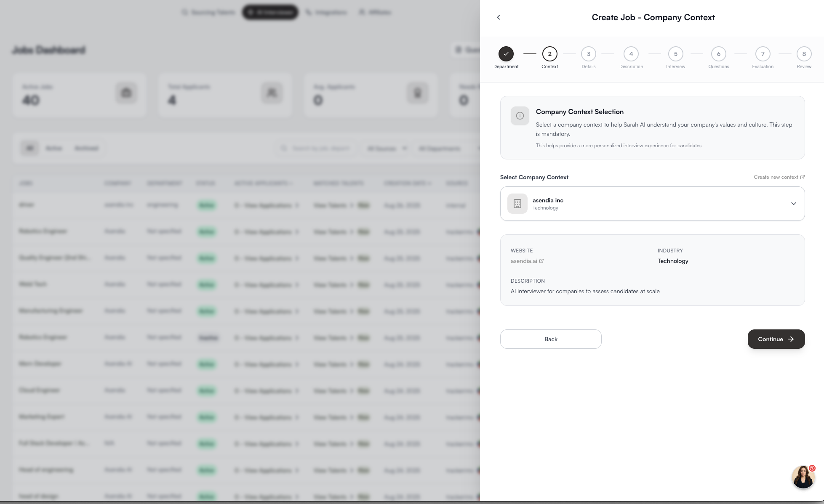Switch to step 7 Evaluation

point(763,54)
